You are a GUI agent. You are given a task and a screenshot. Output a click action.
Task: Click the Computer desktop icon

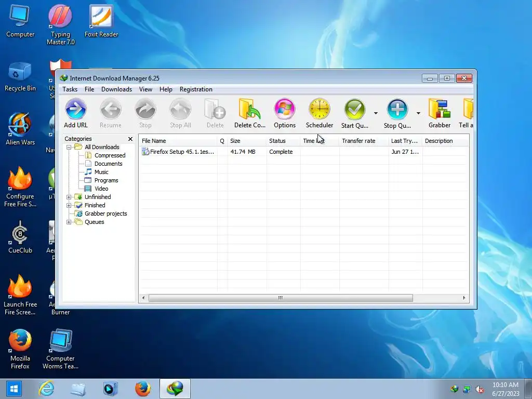point(20,21)
